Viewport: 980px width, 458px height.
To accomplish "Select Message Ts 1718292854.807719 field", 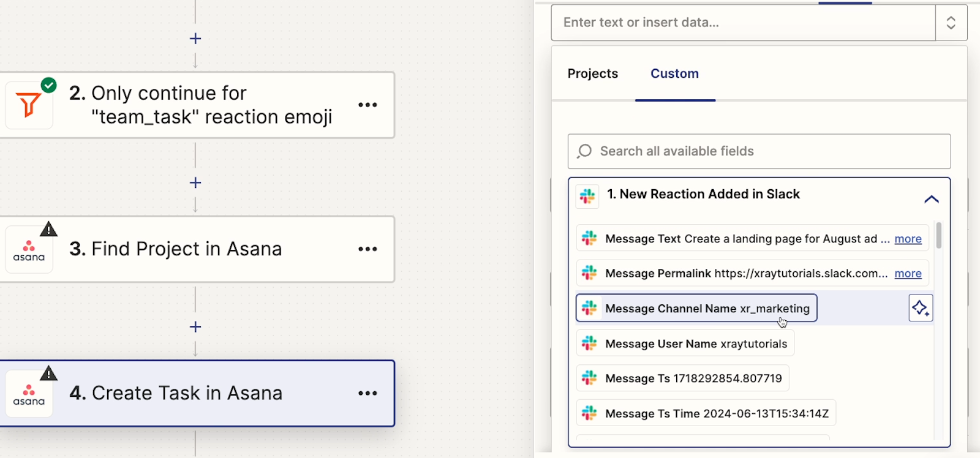I will 682,378.
